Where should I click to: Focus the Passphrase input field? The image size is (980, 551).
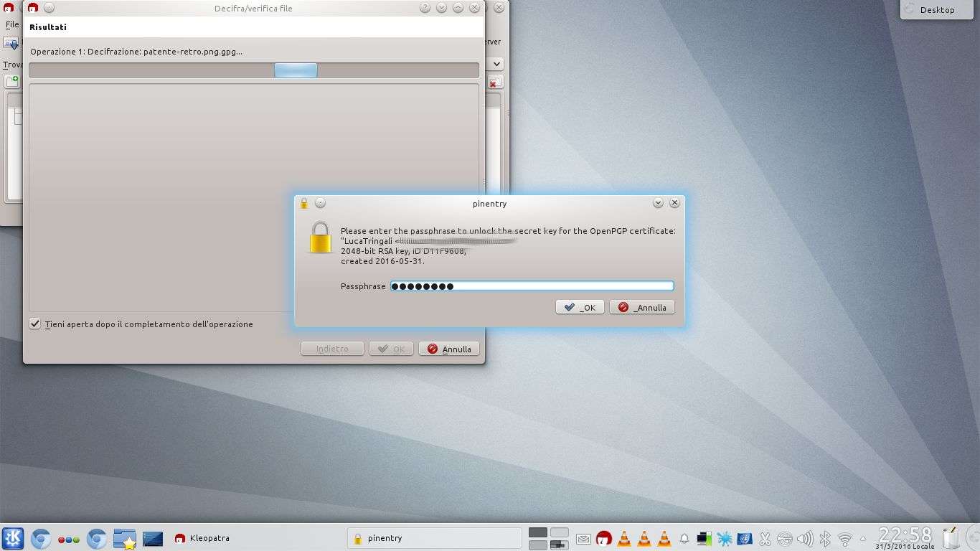532,286
